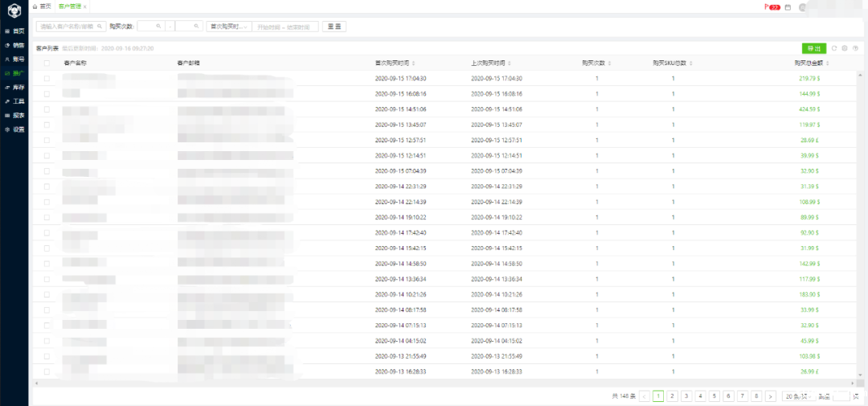Click the 重置 reset button
Image resolution: width=868 pixels, height=406 pixels.
tap(334, 27)
